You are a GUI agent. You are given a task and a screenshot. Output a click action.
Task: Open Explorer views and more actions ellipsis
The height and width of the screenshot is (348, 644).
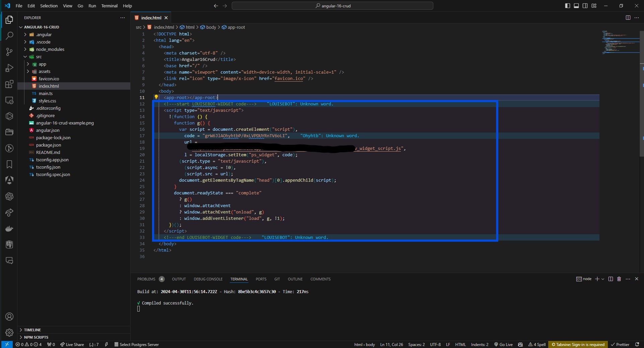pos(123,18)
